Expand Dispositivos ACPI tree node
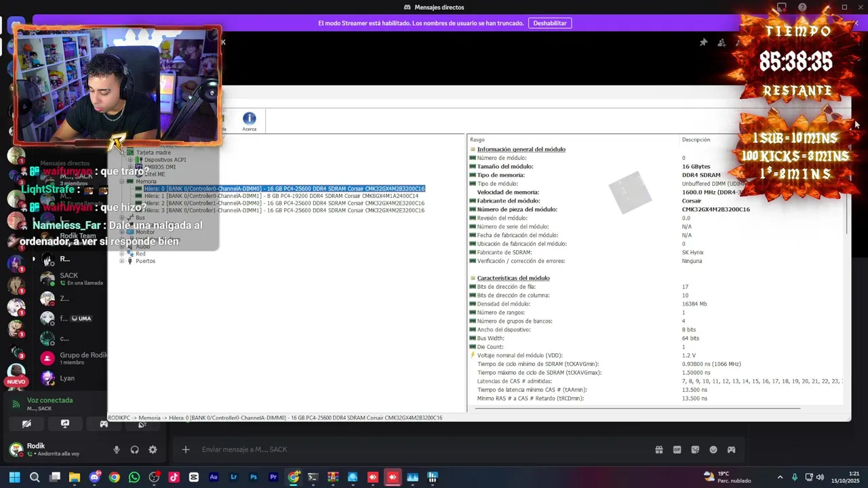This screenshot has width=868, height=488. 130,160
